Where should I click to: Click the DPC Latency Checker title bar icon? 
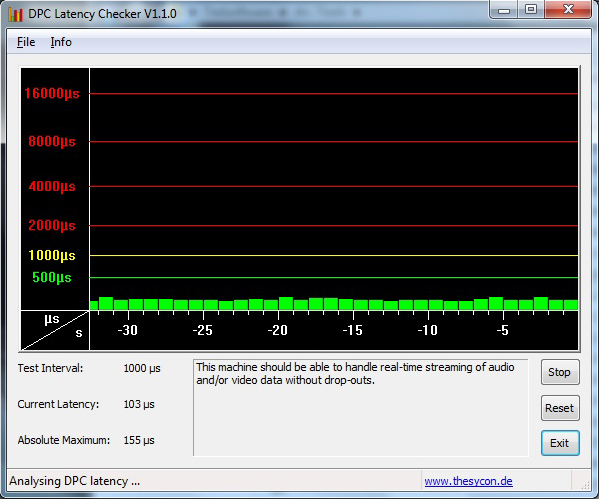pyautogui.click(x=15, y=14)
